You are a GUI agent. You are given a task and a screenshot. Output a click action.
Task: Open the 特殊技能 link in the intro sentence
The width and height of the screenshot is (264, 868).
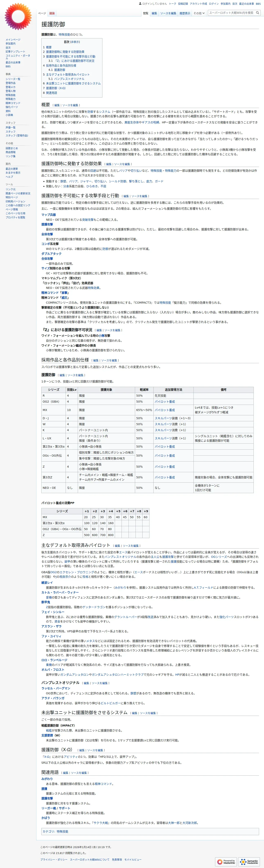[64, 35]
